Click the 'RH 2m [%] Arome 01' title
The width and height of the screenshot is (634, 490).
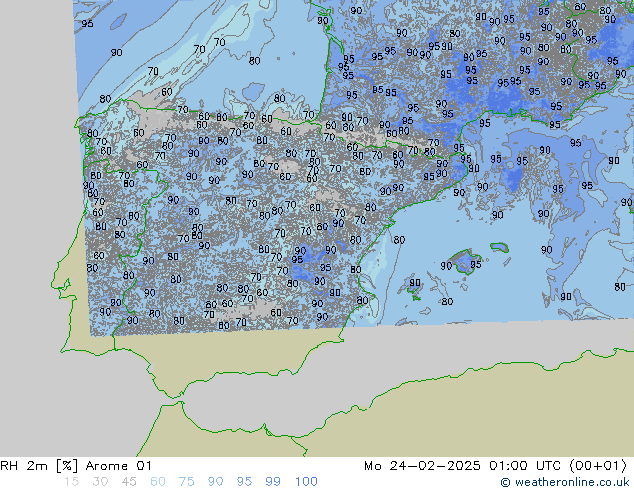pos(76,466)
